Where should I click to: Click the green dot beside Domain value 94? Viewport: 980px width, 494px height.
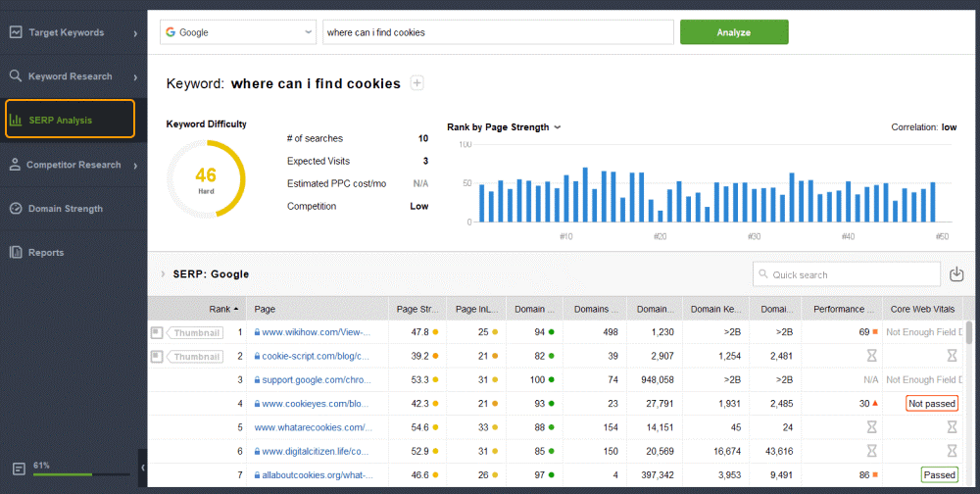(551, 332)
